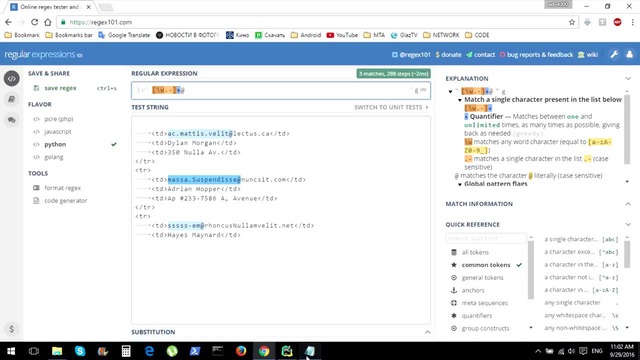Click the explanation panel scrollbar
This screenshot has height=360, width=640.
click(x=627, y=129)
